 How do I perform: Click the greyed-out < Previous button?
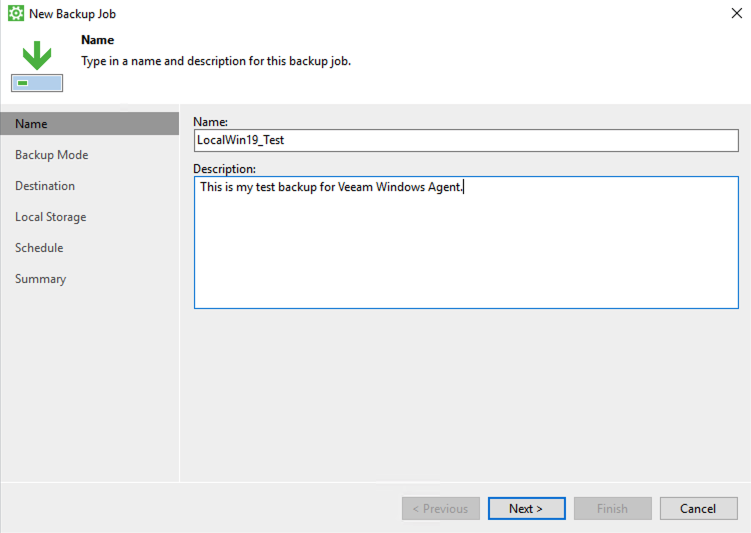[x=441, y=508]
